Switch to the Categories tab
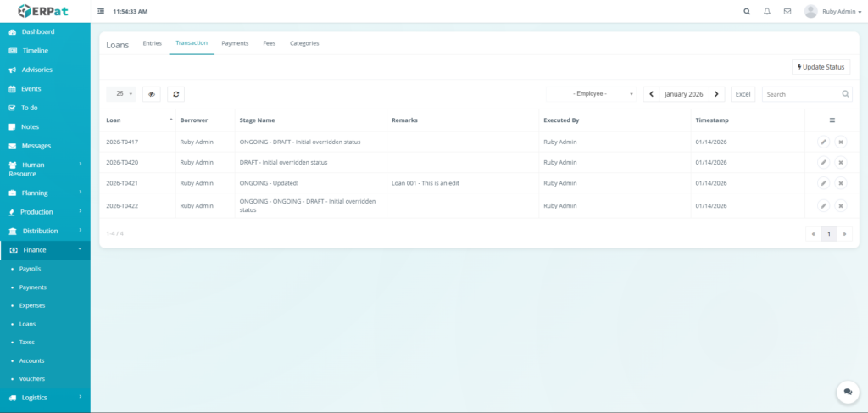The height and width of the screenshot is (413, 868). [304, 42]
